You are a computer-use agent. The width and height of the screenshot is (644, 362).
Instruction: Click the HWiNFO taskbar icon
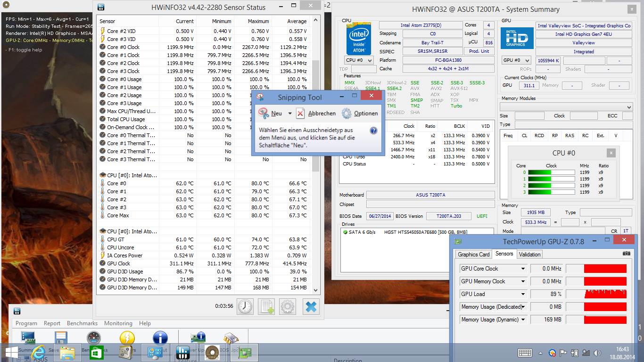(x=182, y=352)
